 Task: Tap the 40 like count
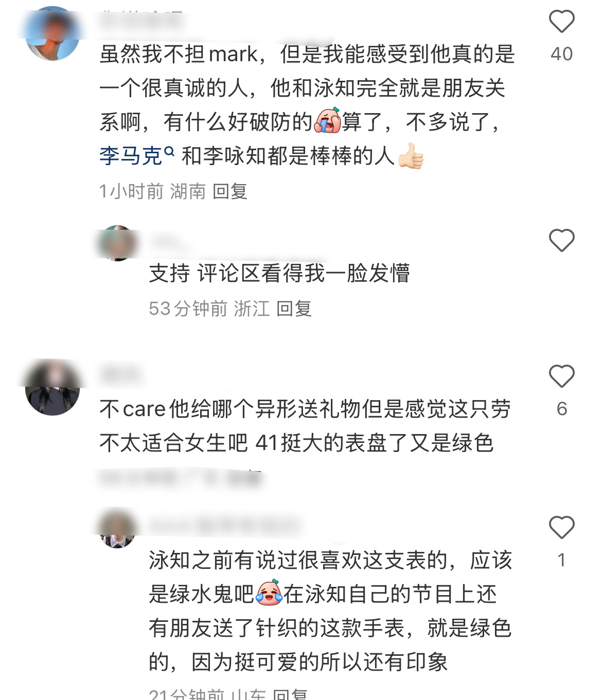coord(561,54)
